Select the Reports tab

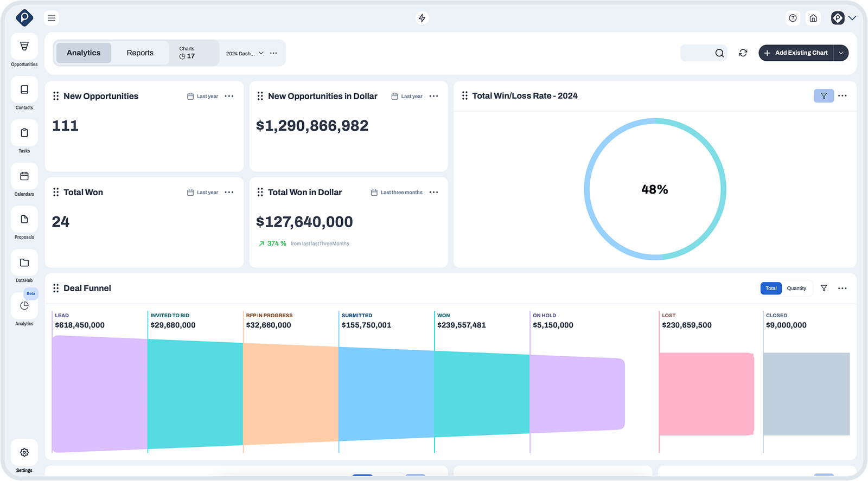[140, 53]
